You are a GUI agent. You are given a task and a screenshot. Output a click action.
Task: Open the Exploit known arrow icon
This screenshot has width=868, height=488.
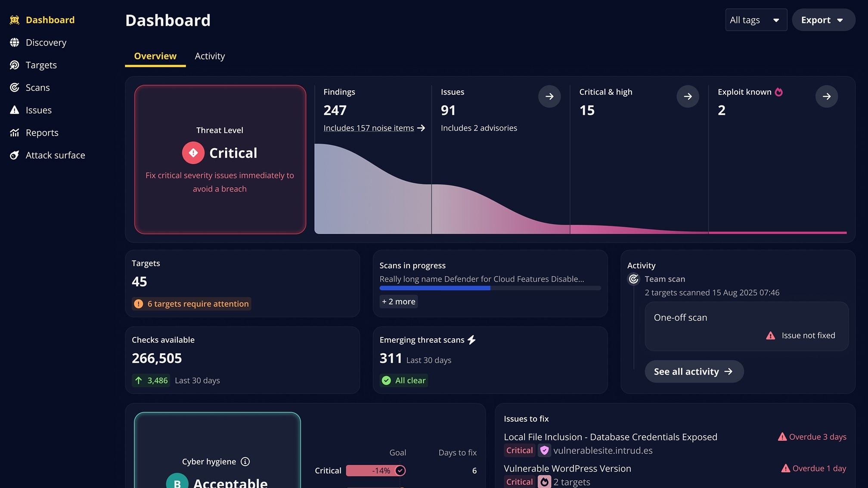[826, 96]
